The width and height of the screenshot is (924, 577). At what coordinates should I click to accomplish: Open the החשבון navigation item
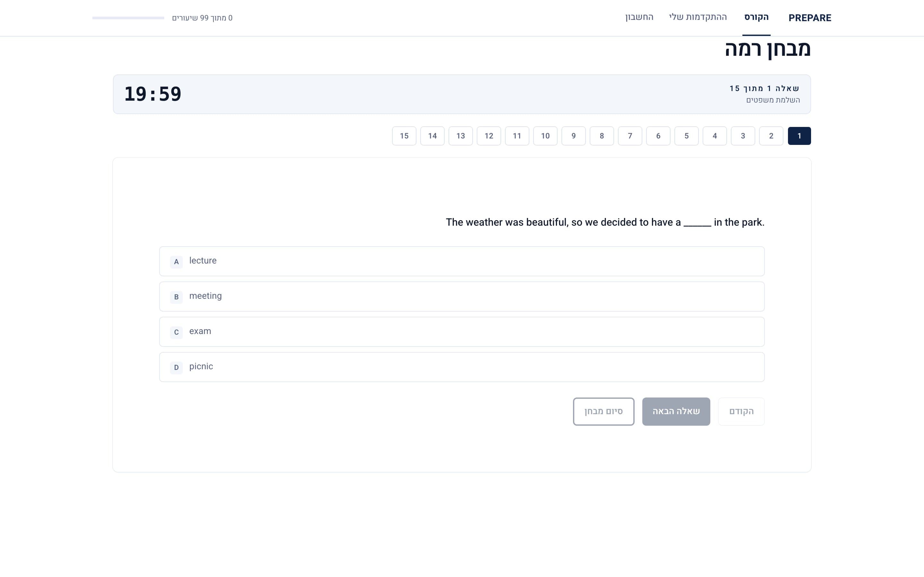coord(639,17)
